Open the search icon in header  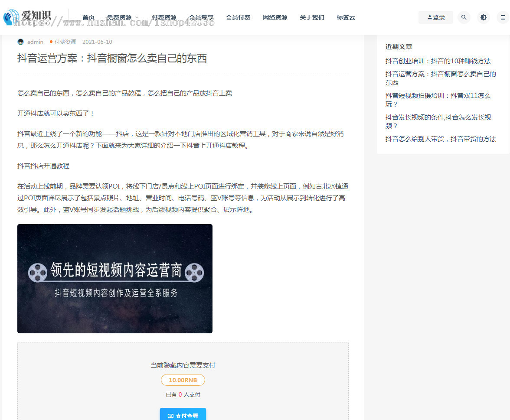pyautogui.click(x=464, y=17)
